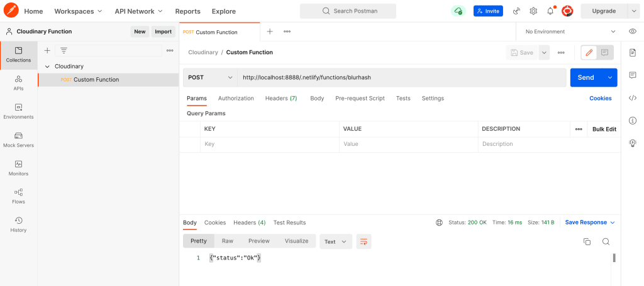Open the Collections sidebar panel
The width and height of the screenshot is (644, 286).
coord(18,55)
